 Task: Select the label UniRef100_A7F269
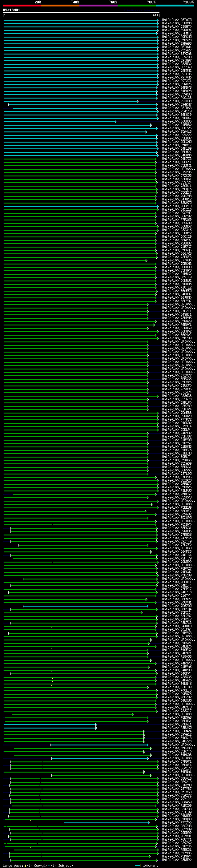pos(177,220)
